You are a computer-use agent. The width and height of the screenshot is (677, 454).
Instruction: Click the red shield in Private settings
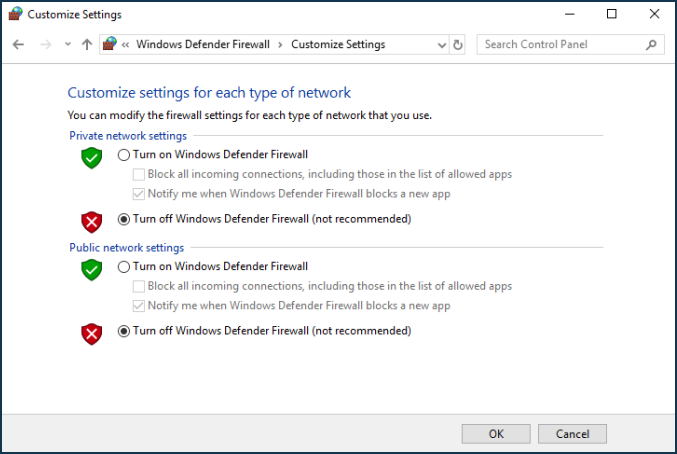(92, 222)
